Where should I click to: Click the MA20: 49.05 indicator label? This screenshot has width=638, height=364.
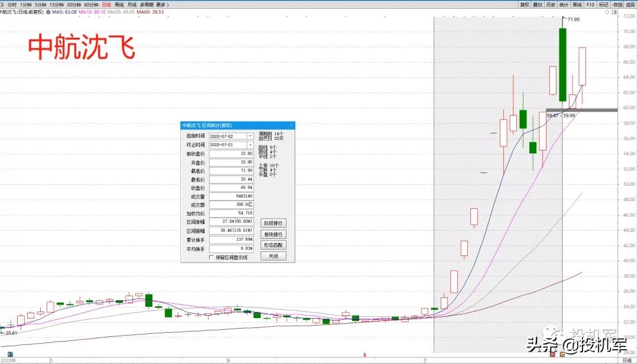click(121, 12)
